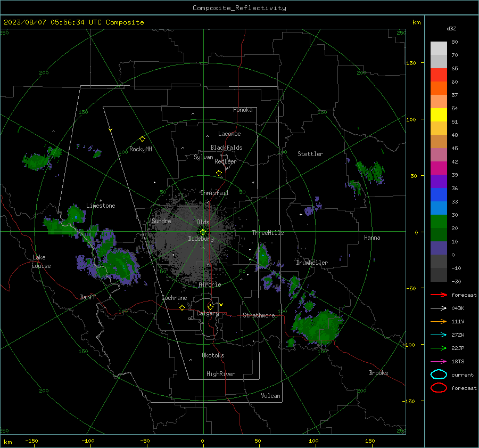
Task: Click the cyan current ellipse legend icon
Action: pyautogui.click(x=439, y=374)
